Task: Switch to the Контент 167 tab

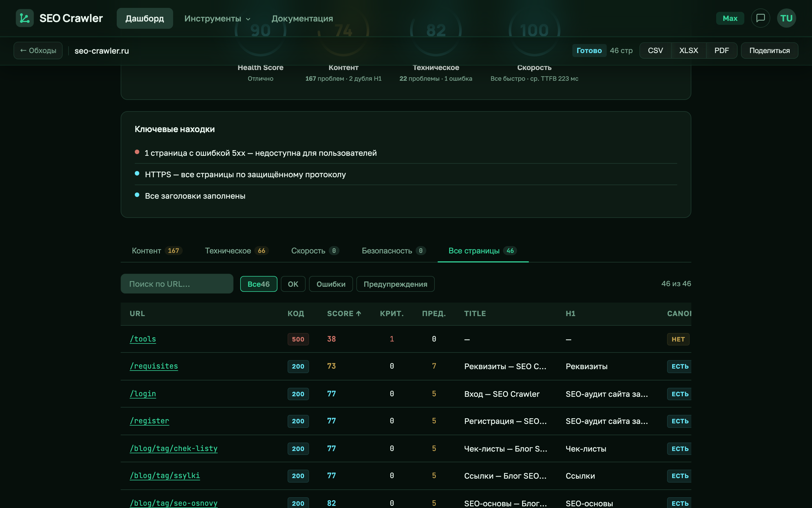Action: click(157, 251)
